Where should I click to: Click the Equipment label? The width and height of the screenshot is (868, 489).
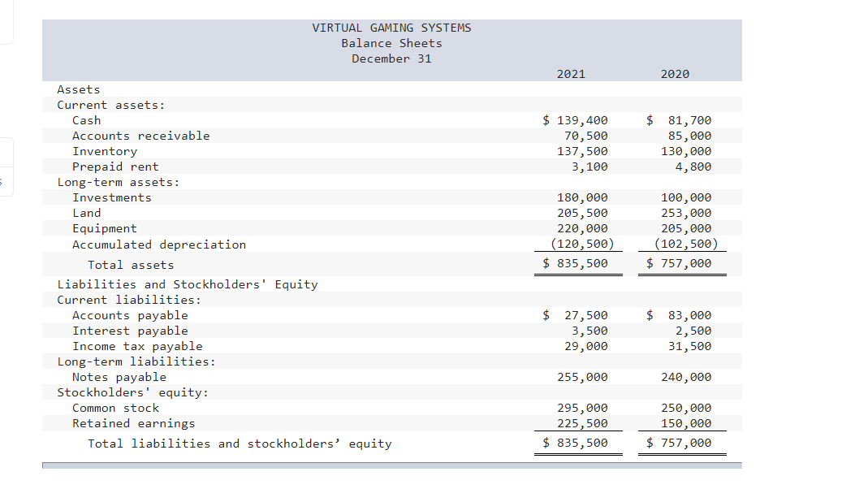104,228
